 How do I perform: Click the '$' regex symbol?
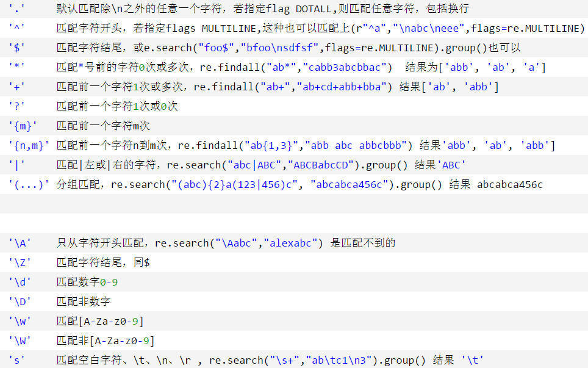pyautogui.click(x=16, y=48)
